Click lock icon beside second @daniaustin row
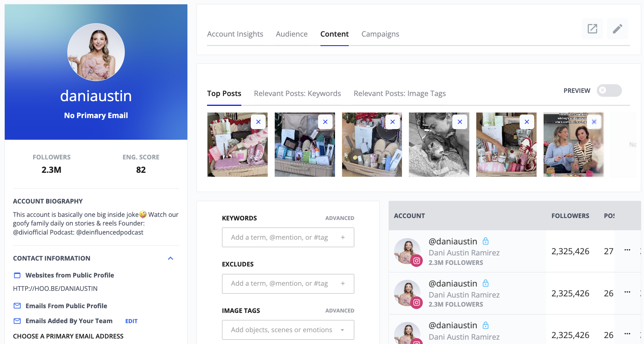Image resolution: width=644 pixels, height=344 pixels. [486, 283]
